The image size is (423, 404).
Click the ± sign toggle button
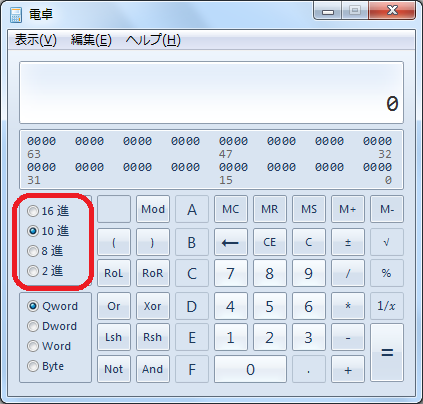tap(348, 242)
